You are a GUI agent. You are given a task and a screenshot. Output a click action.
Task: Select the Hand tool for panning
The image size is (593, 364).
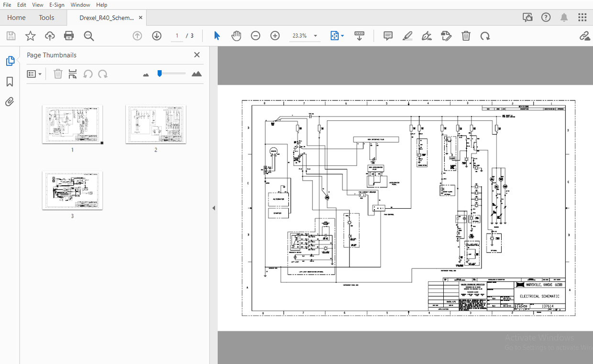[236, 35]
